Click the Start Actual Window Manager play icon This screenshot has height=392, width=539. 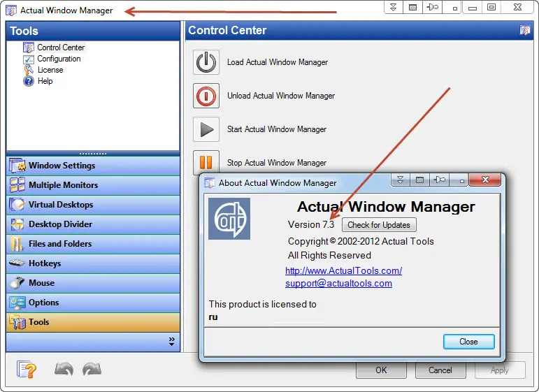point(206,129)
